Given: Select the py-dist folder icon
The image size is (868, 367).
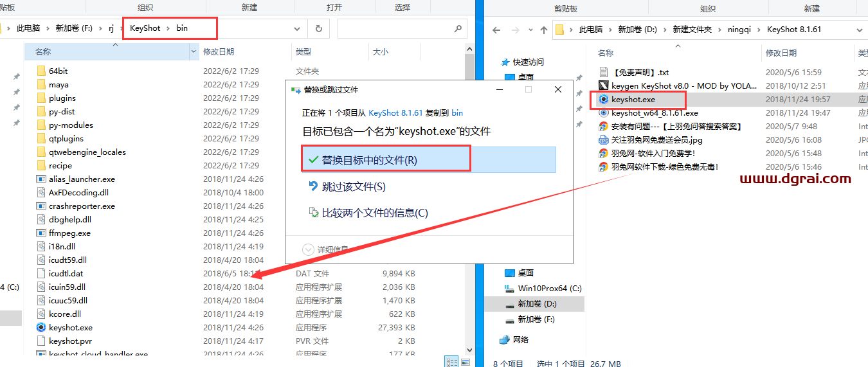Looking at the screenshot, I should coord(41,112).
